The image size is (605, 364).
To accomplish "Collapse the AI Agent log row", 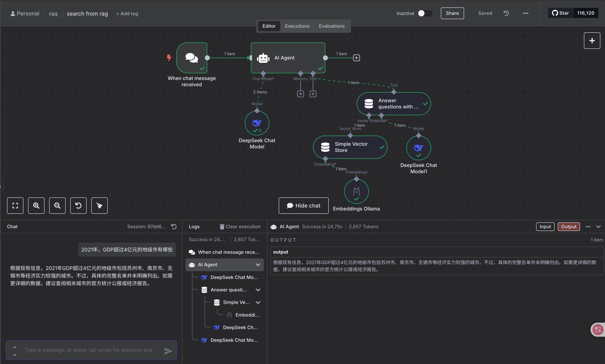I will [x=258, y=265].
